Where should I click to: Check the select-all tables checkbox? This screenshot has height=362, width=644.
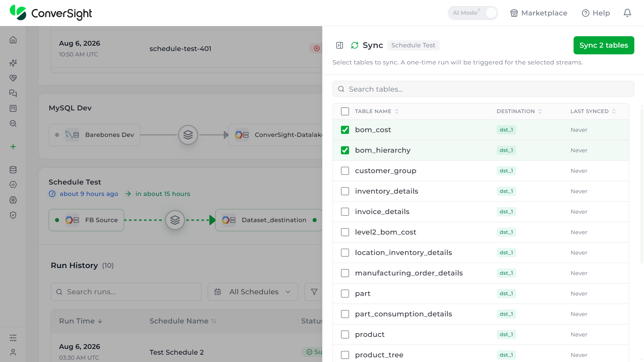click(x=345, y=111)
